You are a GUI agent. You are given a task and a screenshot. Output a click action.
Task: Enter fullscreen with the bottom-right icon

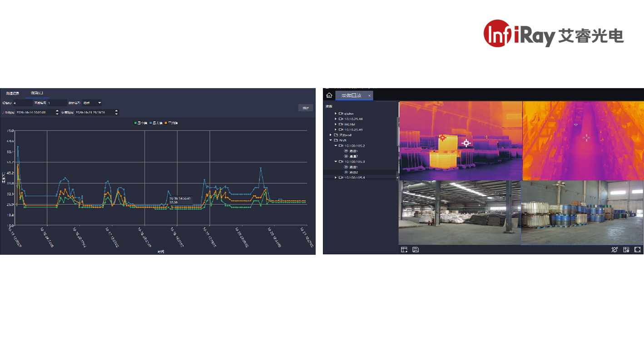click(638, 249)
